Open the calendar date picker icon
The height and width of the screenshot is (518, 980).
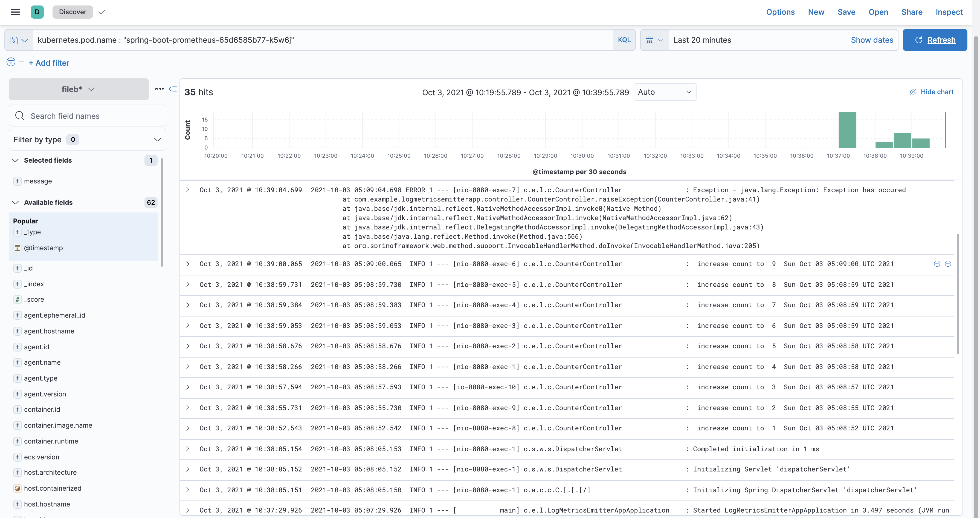pos(650,40)
